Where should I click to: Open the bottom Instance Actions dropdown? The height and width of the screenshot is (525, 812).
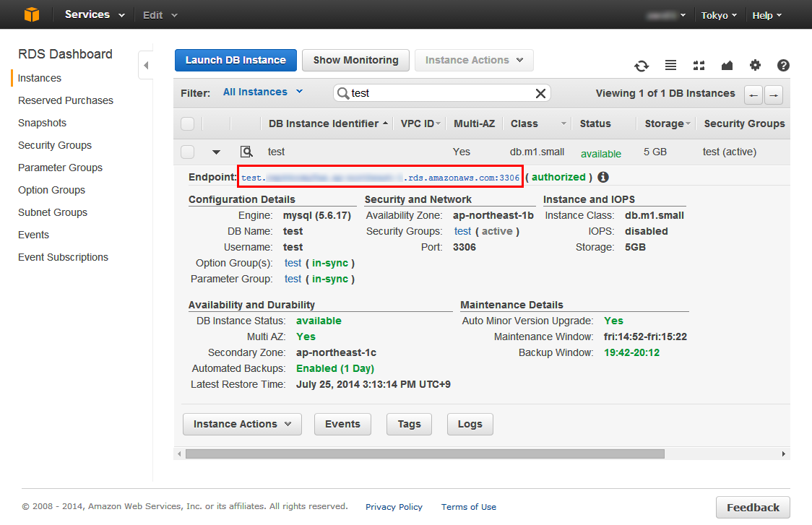click(x=242, y=424)
